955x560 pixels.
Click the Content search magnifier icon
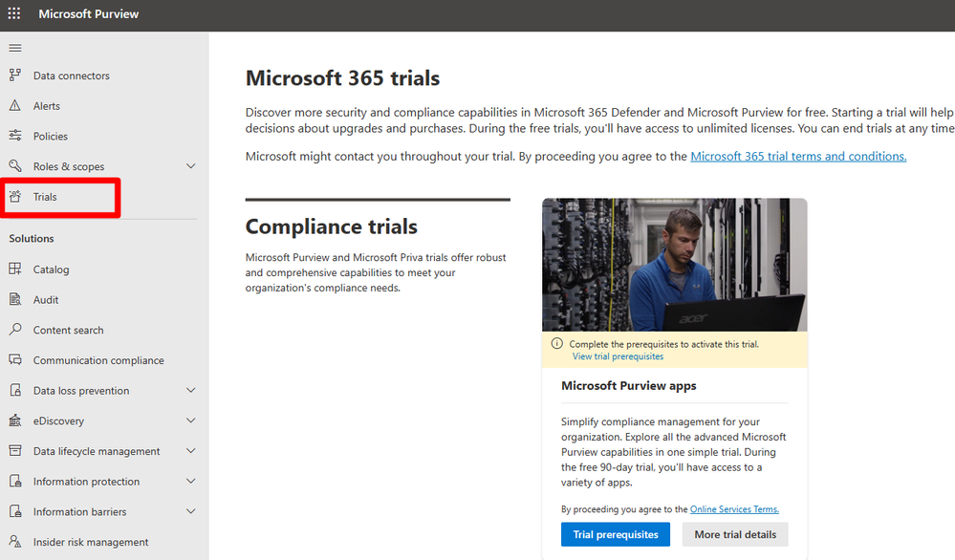click(x=15, y=330)
